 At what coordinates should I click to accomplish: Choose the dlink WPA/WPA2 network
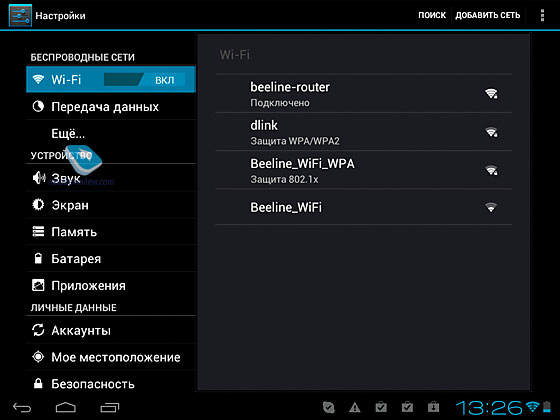point(364,132)
